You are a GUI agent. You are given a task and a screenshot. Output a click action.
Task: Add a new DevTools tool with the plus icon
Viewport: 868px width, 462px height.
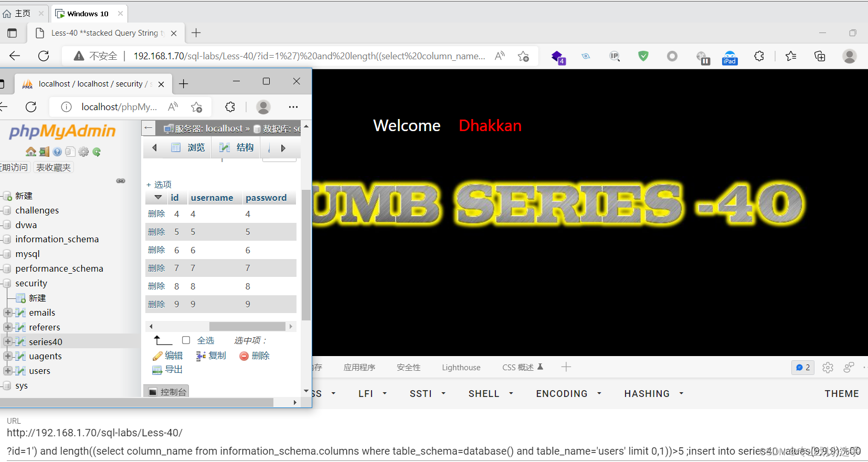(566, 367)
